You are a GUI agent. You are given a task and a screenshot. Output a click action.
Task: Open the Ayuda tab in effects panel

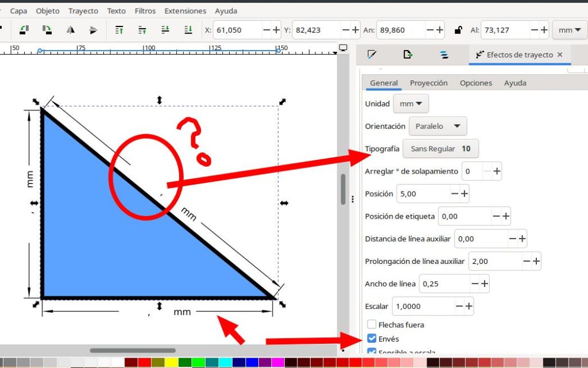pos(515,83)
